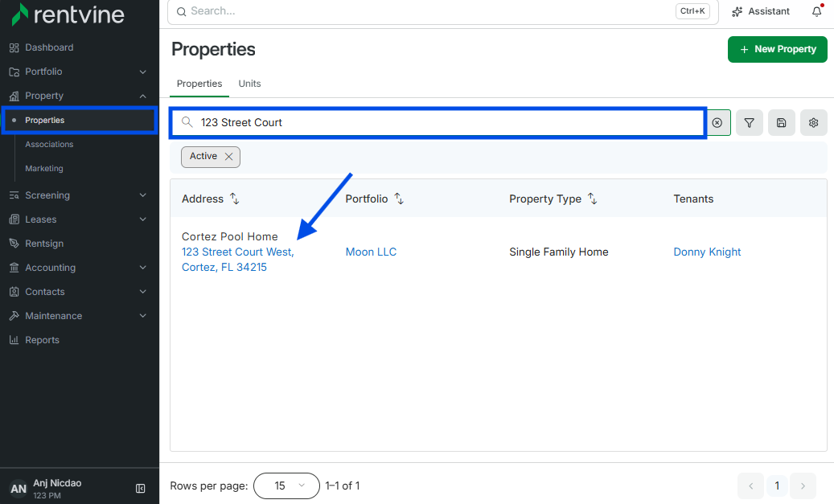
Task: Open tenant Donny Knight link
Action: pos(707,252)
